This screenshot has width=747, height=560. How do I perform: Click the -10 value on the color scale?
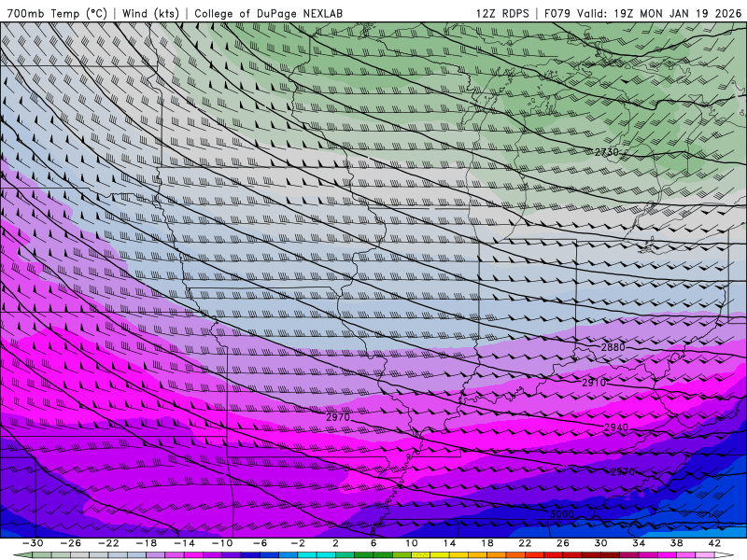222,543
